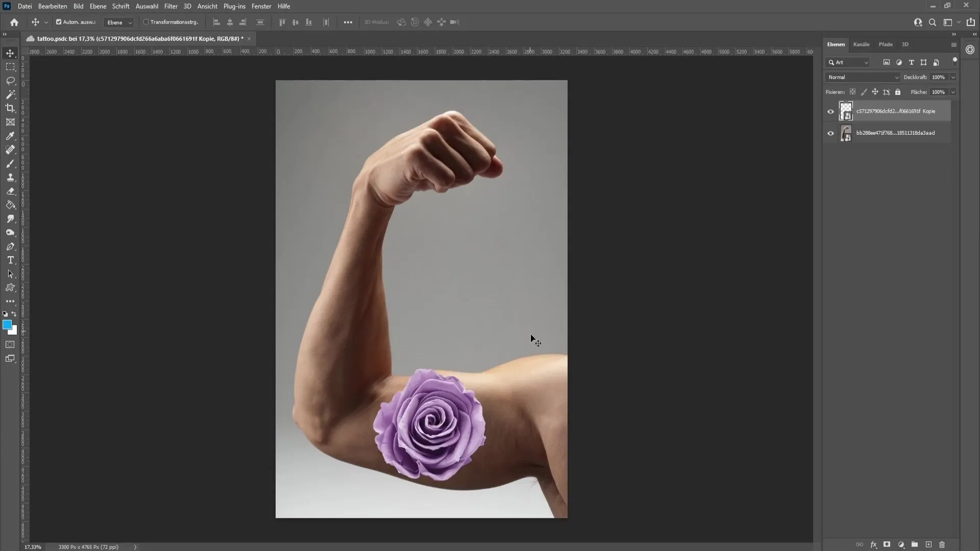Toggle lock image pixels brush icon
Screen dimensions: 980x551
point(864,92)
